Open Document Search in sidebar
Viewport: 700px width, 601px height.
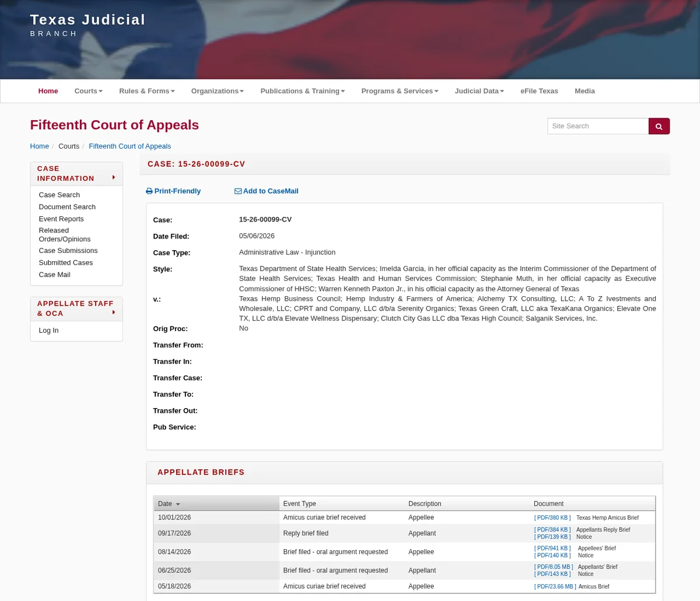(x=67, y=207)
